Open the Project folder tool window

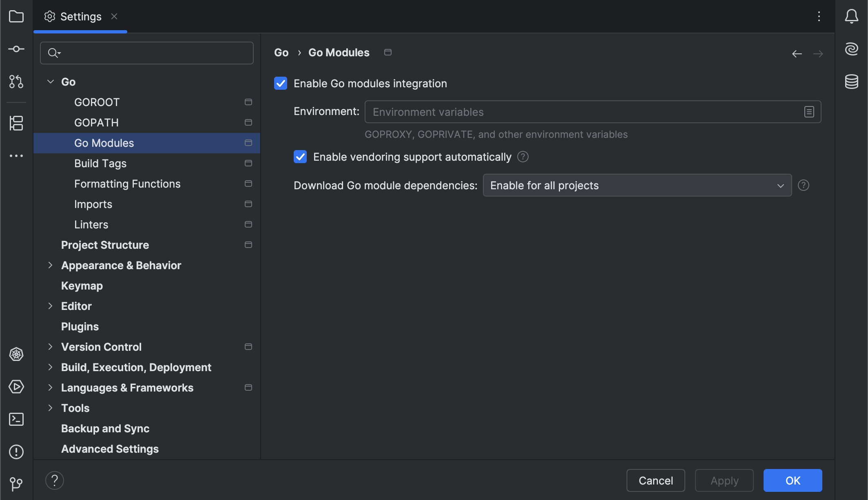[x=16, y=17]
